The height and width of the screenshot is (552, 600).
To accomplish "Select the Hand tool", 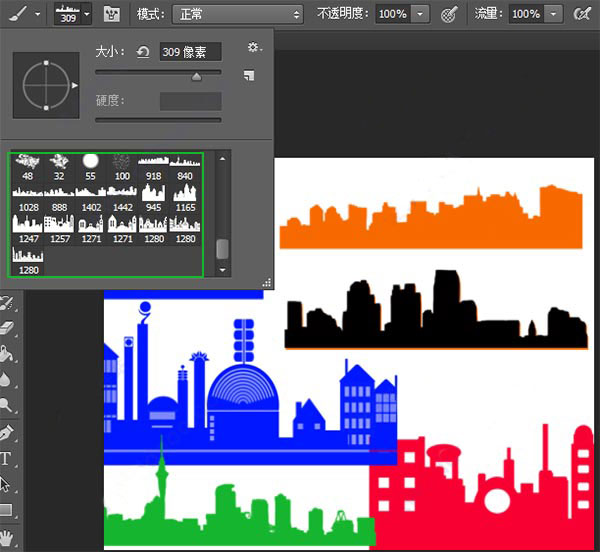I will (x=8, y=537).
